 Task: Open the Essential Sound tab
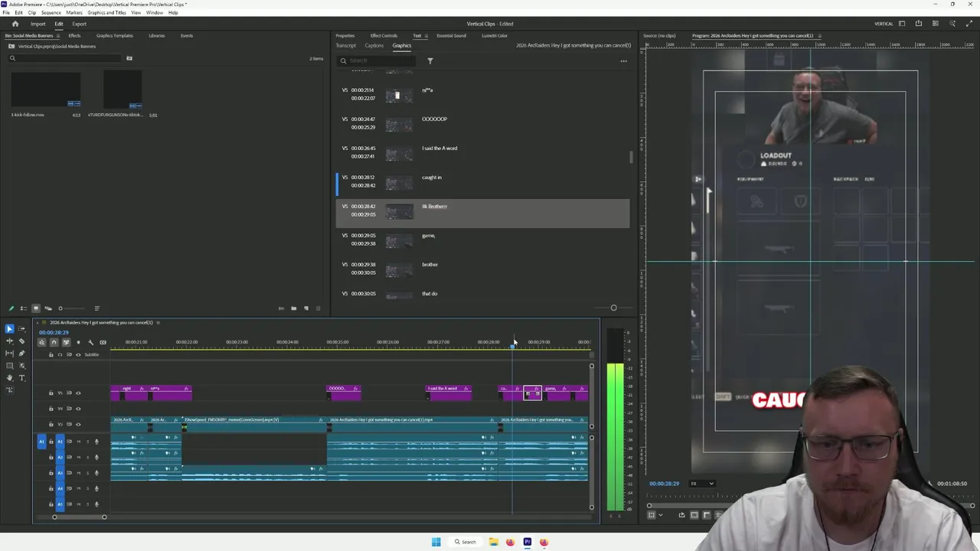pos(451,36)
